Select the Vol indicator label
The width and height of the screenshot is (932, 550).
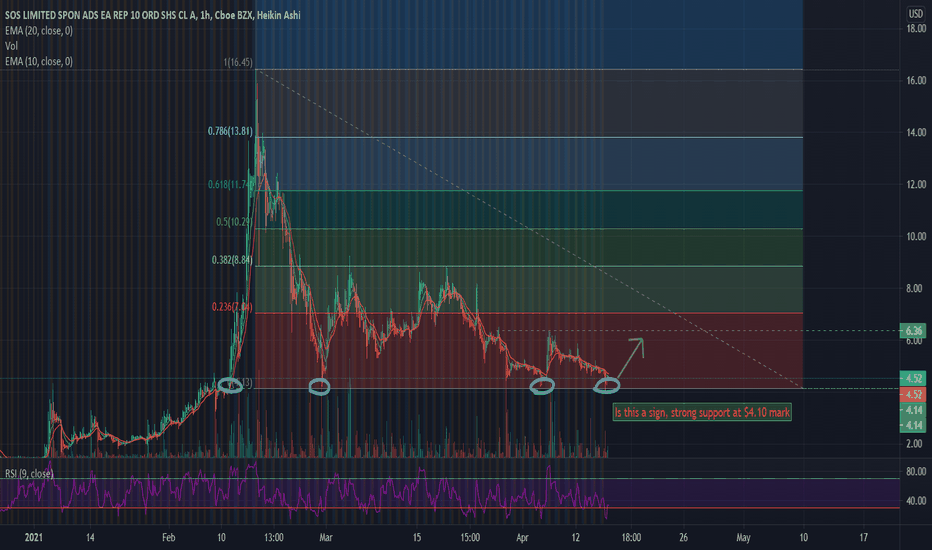11,46
